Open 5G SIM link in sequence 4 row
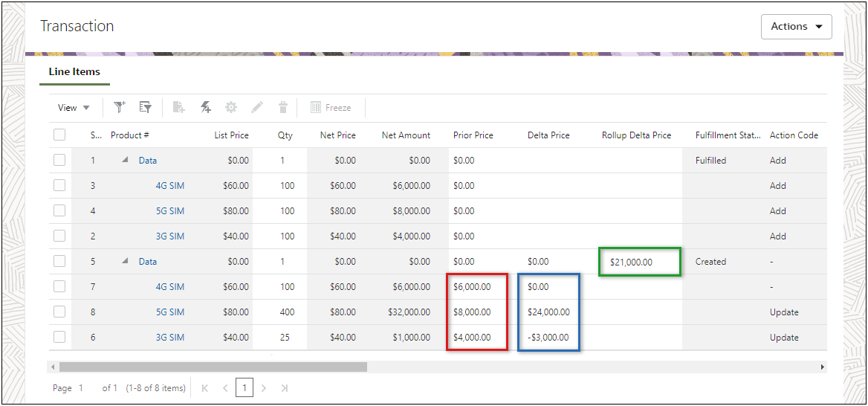Viewport: 868px width, 406px height. (x=170, y=211)
